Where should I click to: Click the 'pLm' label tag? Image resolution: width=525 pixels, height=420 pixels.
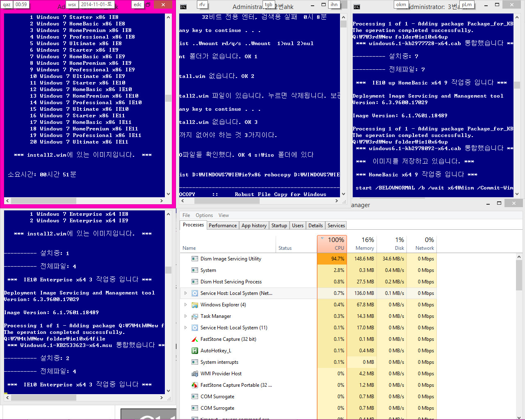click(x=467, y=5)
